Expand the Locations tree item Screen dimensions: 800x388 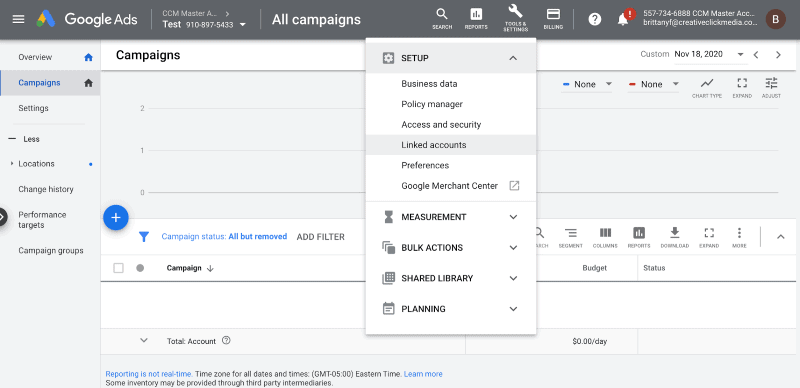pyautogui.click(x=12, y=164)
